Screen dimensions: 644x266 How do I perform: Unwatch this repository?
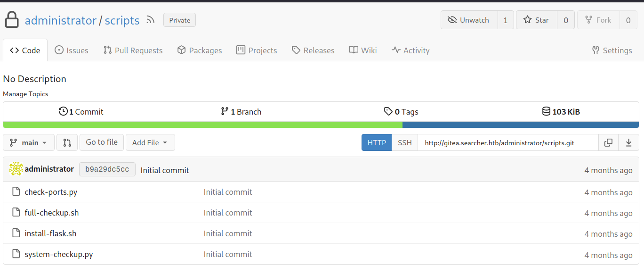(469, 20)
